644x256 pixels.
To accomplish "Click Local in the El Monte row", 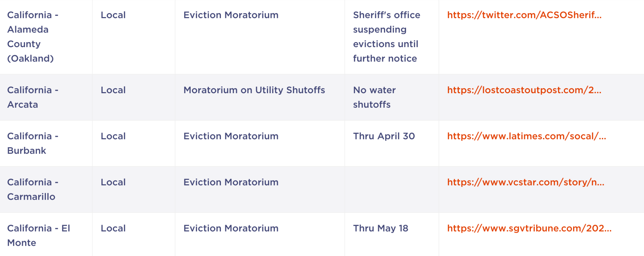I will coord(113,229).
